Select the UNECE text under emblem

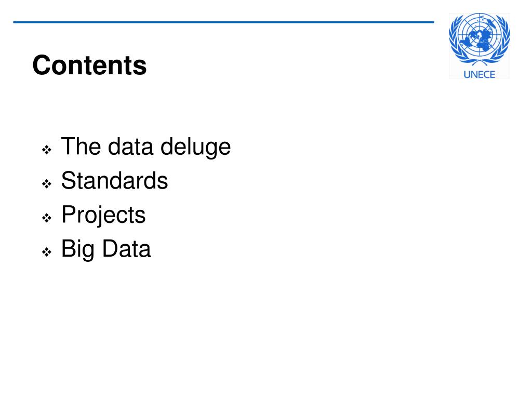click(x=479, y=74)
